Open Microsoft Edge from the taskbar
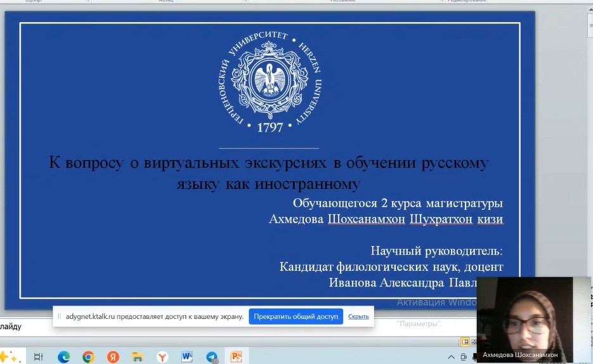Screen dimensions: 593x364 click(63, 356)
